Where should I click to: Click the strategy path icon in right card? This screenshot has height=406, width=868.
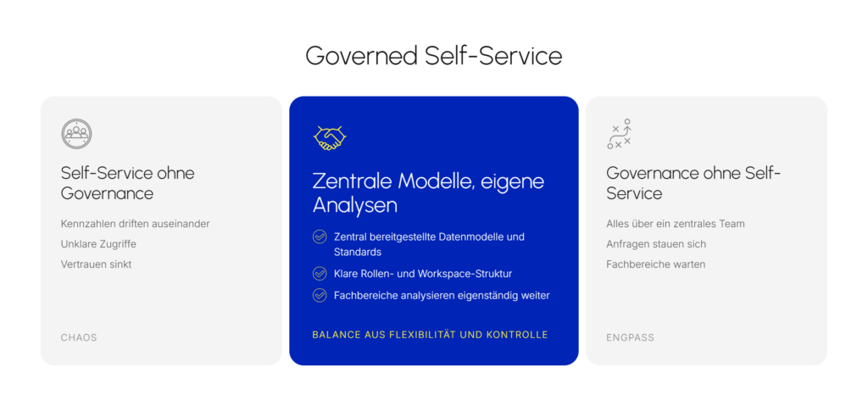click(619, 134)
